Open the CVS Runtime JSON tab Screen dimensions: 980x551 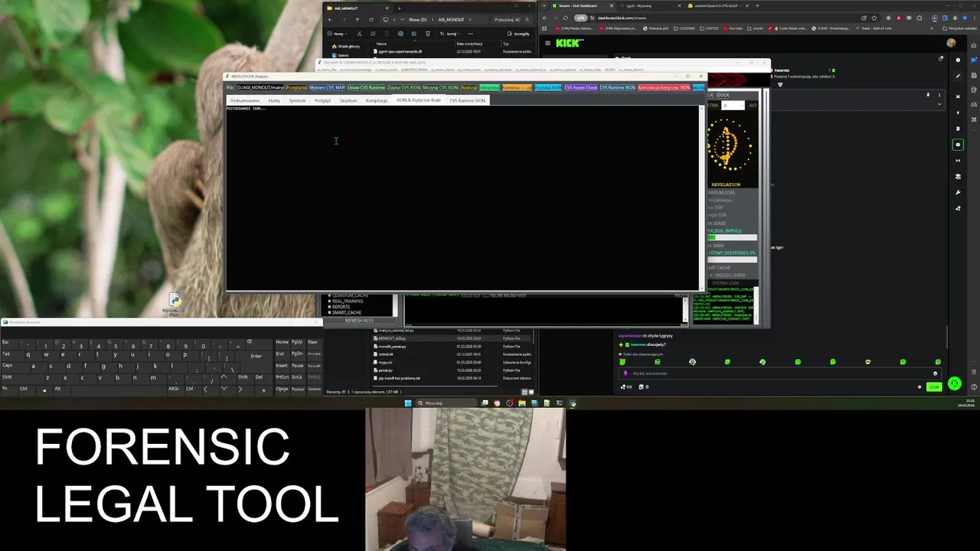[467, 100]
